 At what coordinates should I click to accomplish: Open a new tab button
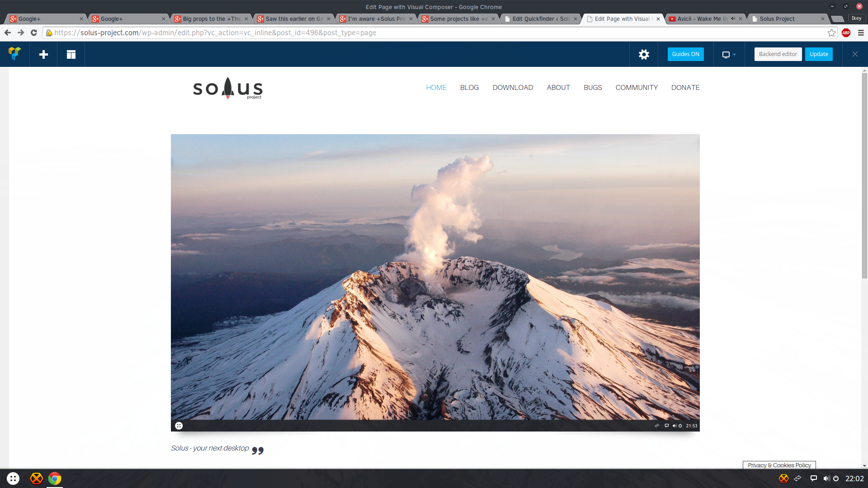(838, 19)
